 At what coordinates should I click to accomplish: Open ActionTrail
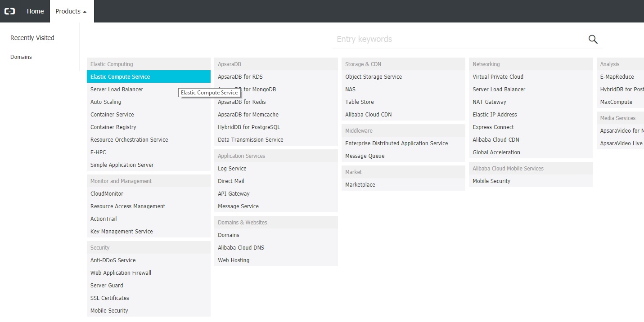point(149,219)
